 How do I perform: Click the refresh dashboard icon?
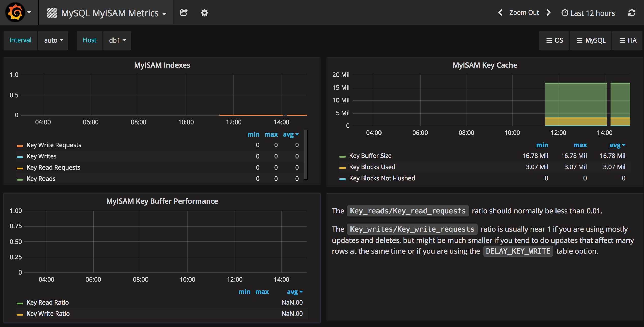click(632, 13)
